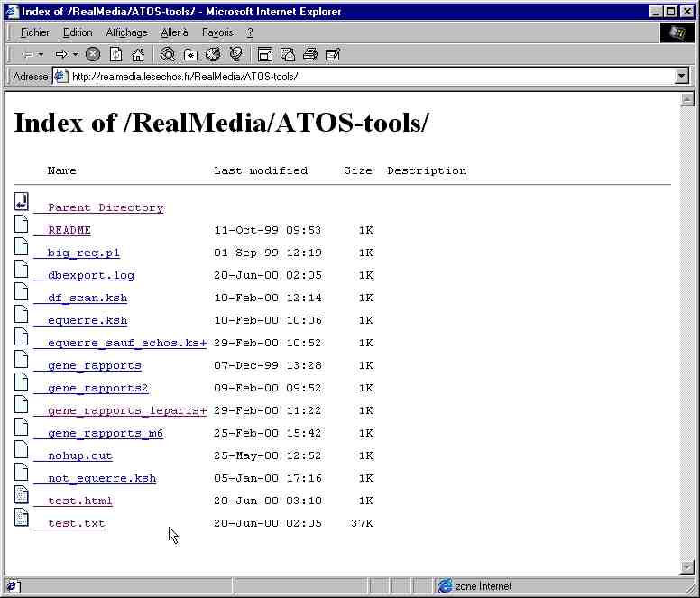Click the Forward arrow toolbar button
700x598 pixels.
(x=61, y=54)
